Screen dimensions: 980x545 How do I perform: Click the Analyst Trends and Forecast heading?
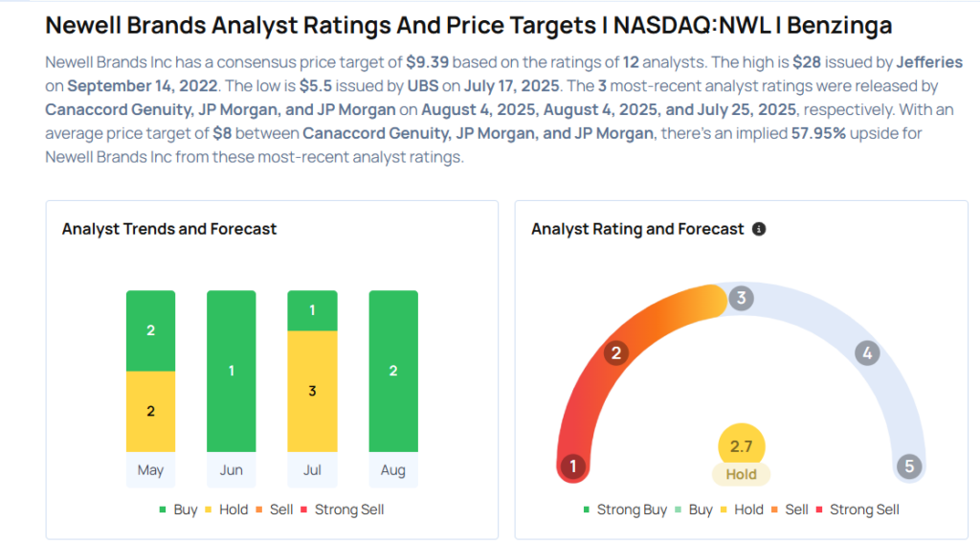click(x=169, y=229)
